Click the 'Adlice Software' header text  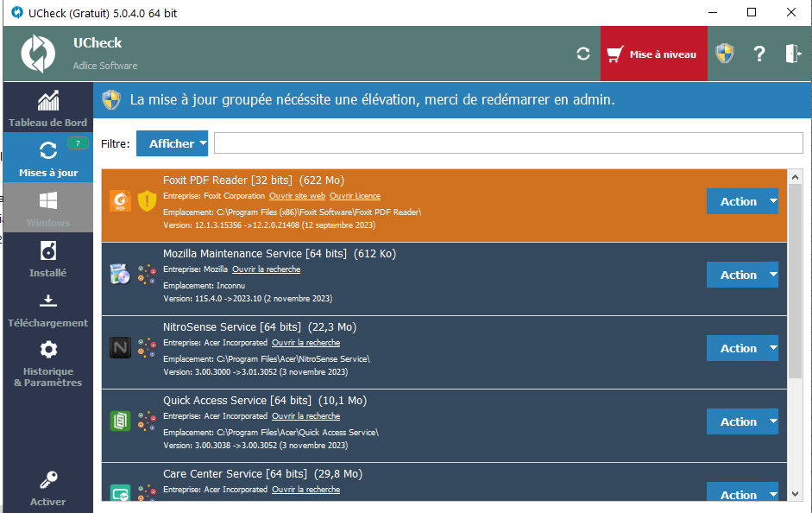coord(105,66)
